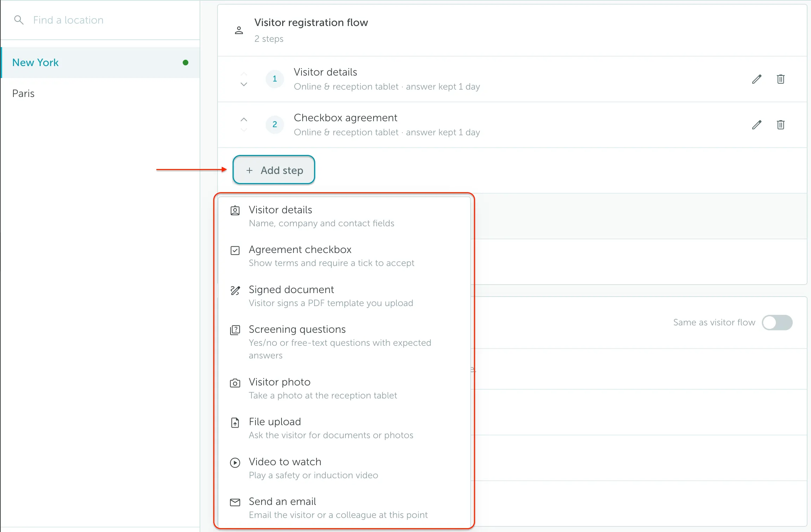Edit the Checkbox agreement step
The width and height of the screenshot is (811, 532).
click(757, 125)
